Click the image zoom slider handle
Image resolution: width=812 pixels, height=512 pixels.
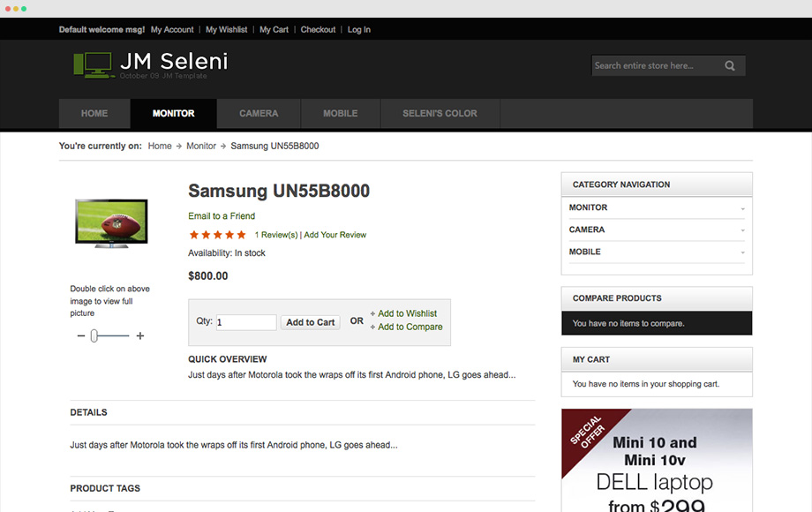point(94,336)
